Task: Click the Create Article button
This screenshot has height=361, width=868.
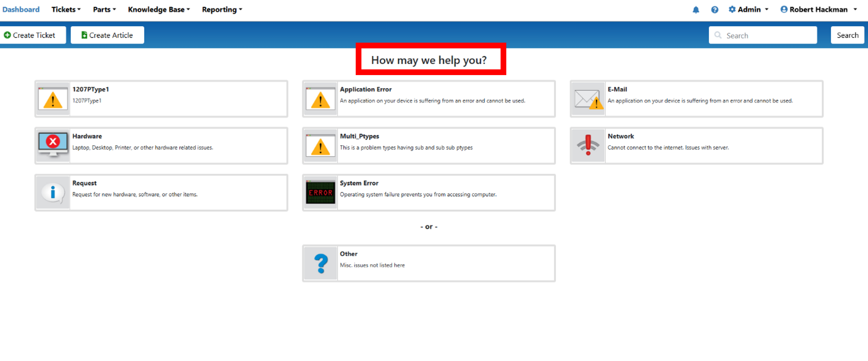Action: tap(107, 35)
